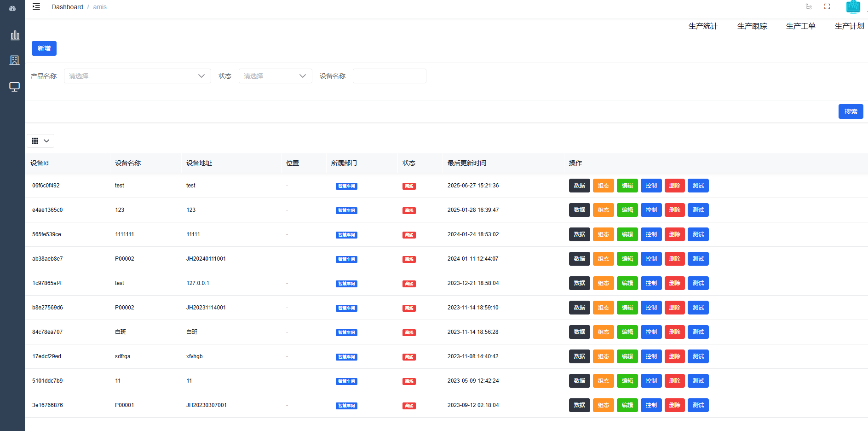Click 组态 for device 06f6c0f492
The image size is (868, 431).
(x=604, y=186)
